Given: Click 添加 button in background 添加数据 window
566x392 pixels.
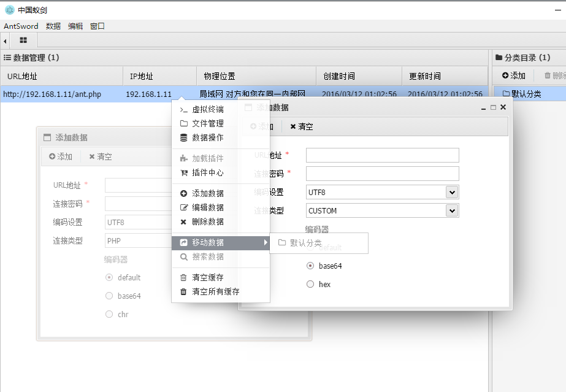Looking at the screenshot, I should [x=61, y=156].
